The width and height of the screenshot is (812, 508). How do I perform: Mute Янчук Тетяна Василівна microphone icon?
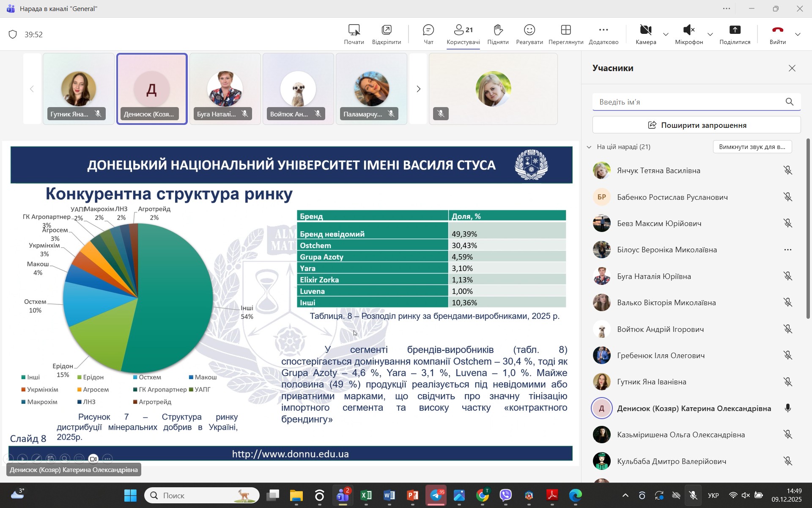point(787,171)
